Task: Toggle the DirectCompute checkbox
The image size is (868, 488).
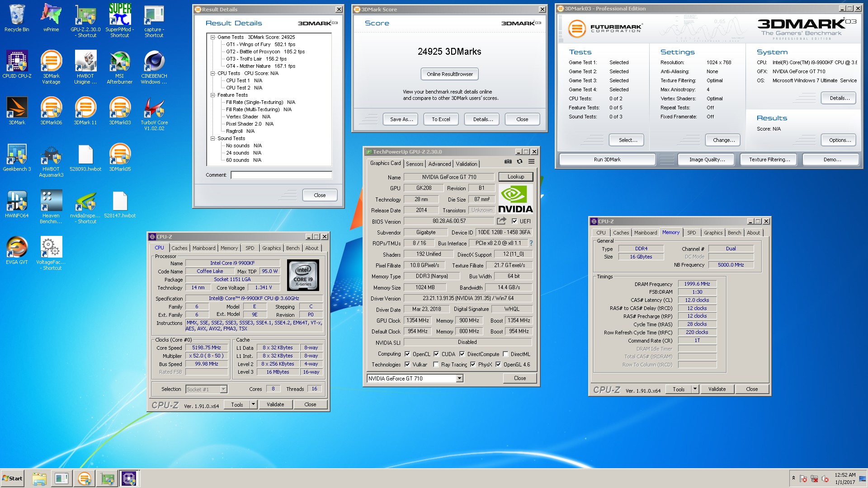Action: pos(462,354)
